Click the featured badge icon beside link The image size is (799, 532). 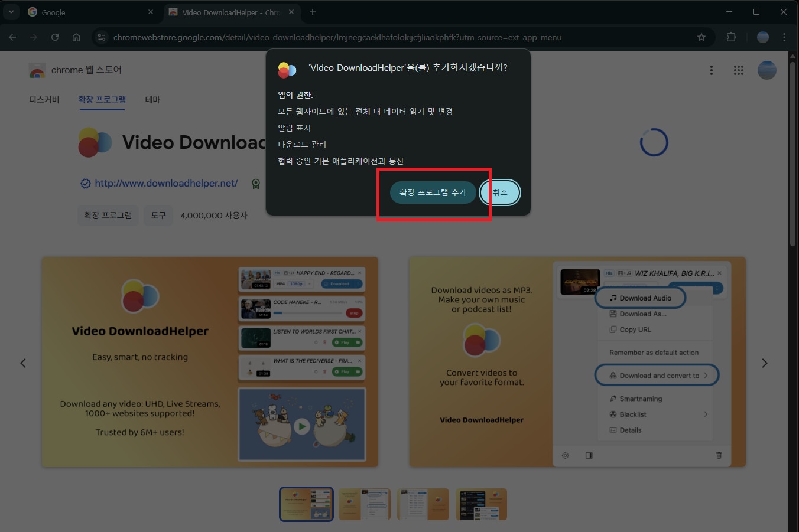click(256, 184)
